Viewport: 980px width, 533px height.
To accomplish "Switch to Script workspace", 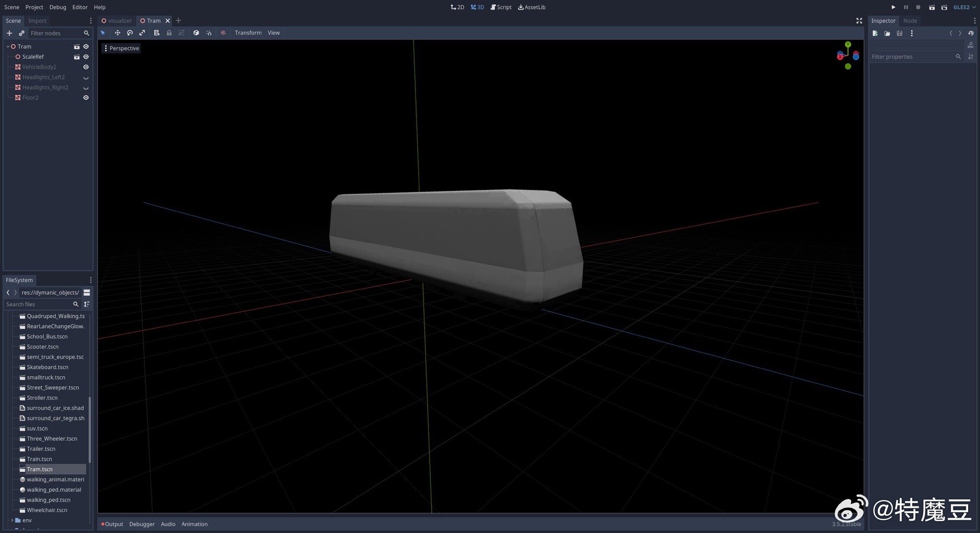I will (501, 7).
